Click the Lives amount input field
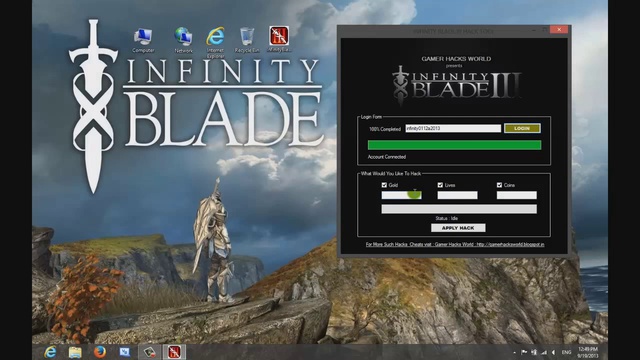Viewport: 640px width, 360px height. (x=458, y=195)
